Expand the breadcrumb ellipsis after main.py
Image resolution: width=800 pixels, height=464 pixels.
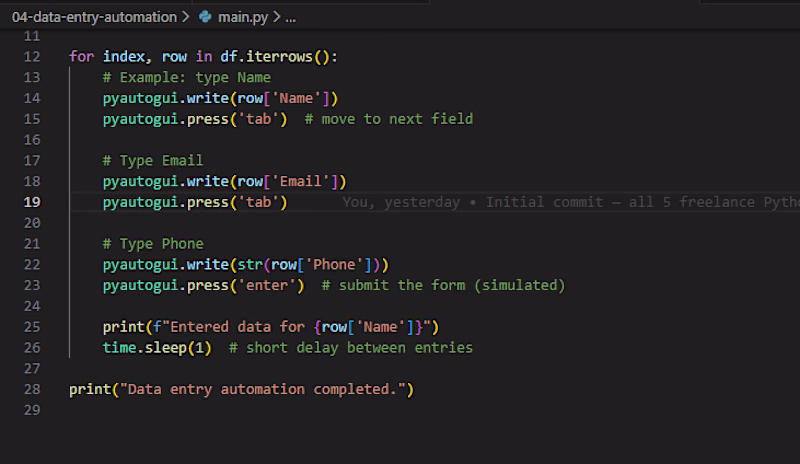coord(291,17)
